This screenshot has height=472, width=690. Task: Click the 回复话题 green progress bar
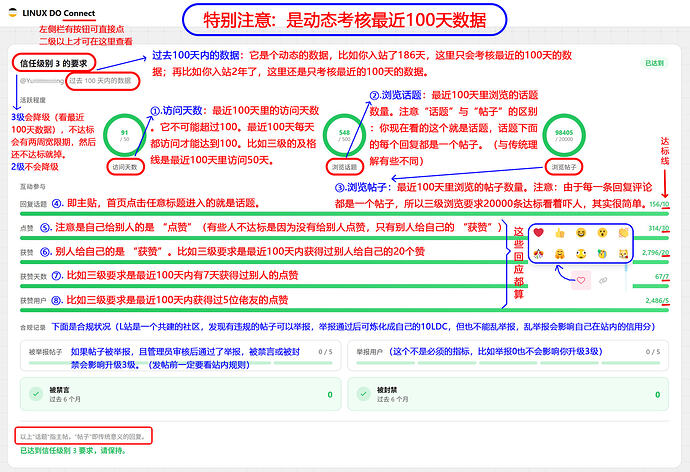tap(344, 214)
